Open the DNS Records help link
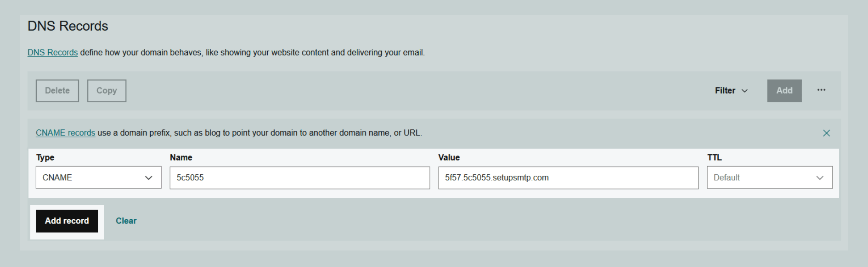 [52, 53]
